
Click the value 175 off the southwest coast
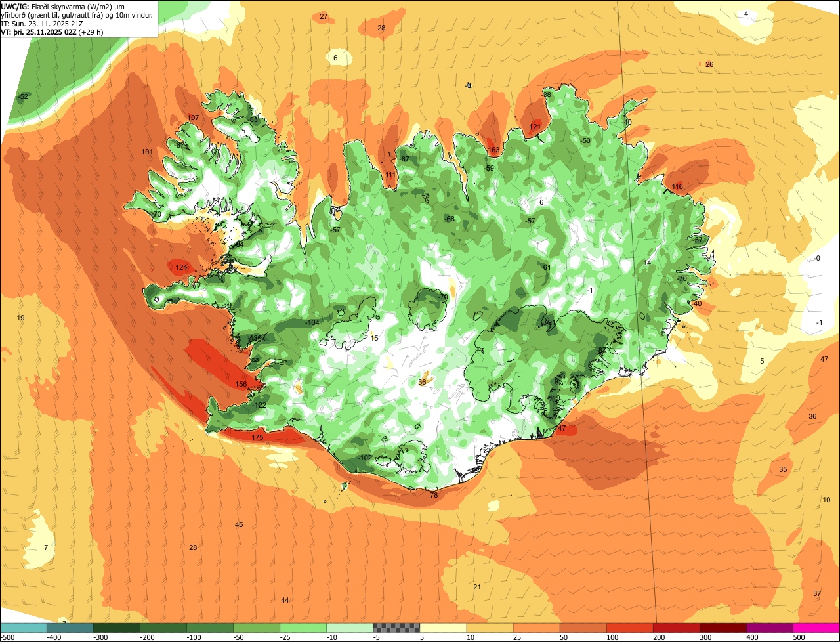[x=257, y=437]
